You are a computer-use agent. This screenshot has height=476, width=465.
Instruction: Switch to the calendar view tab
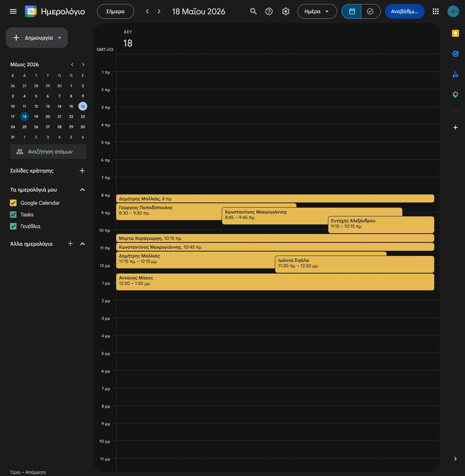click(x=351, y=11)
